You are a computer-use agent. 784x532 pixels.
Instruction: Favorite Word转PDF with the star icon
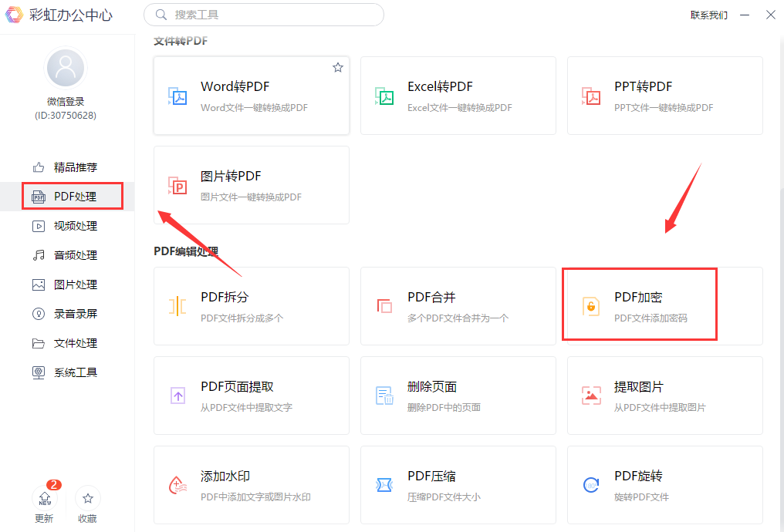[338, 67]
